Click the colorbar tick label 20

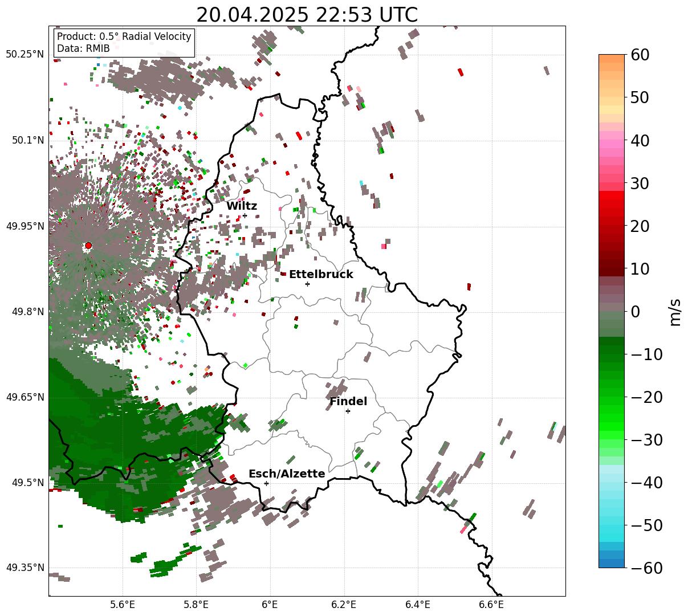click(639, 226)
